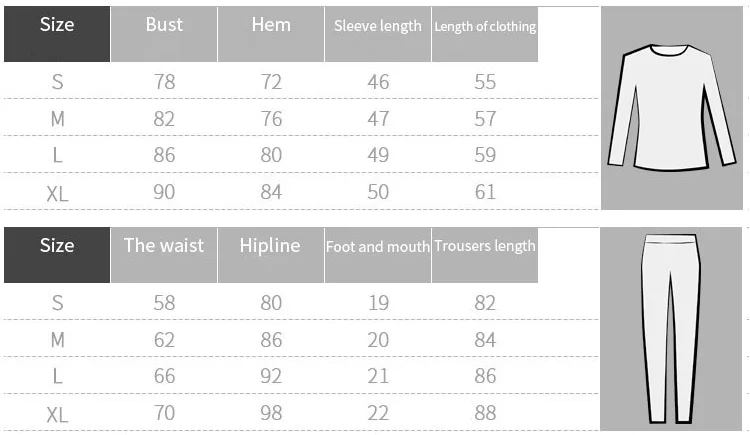Image resolution: width=750 pixels, height=435 pixels.
Task: Click the long-sleeve top illustration
Action: (x=672, y=108)
